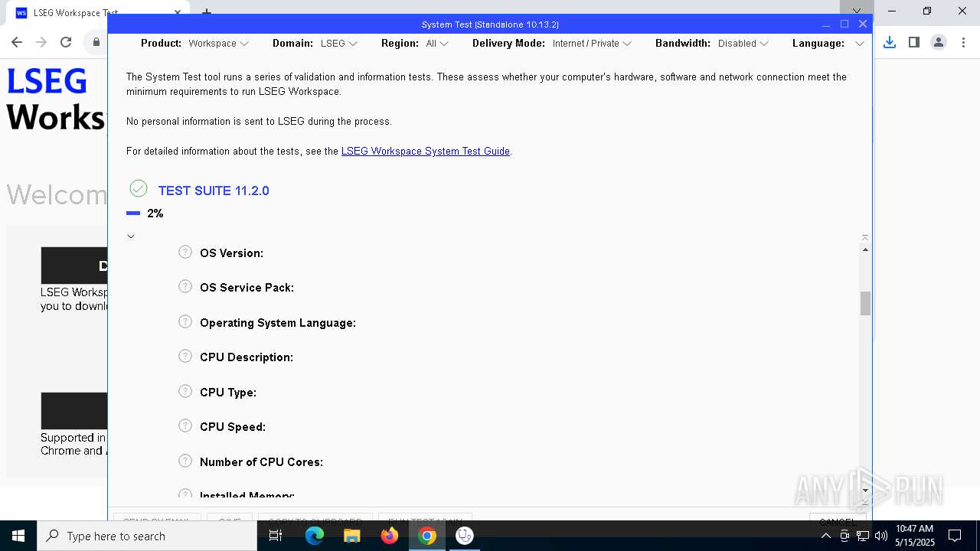Open notification center on taskbar
Viewport: 980px width, 551px height.
(955, 536)
